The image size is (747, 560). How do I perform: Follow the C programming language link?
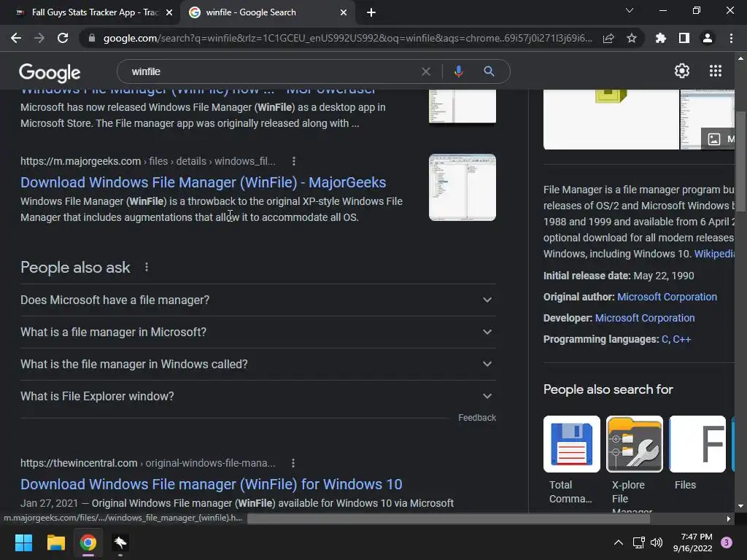(665, 339)
